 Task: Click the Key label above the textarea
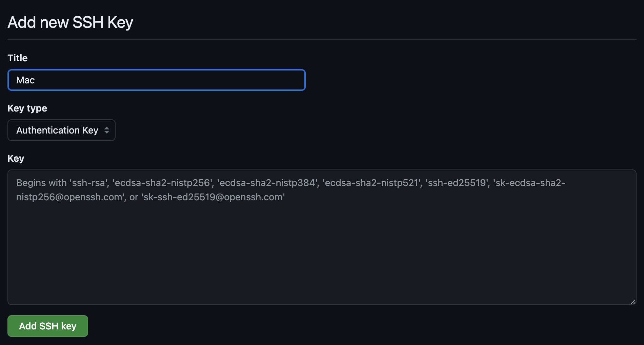coord(16,158)
